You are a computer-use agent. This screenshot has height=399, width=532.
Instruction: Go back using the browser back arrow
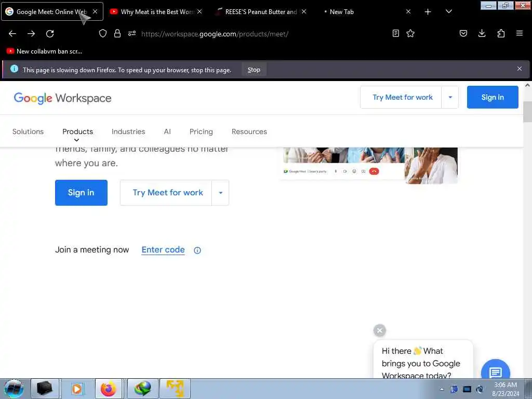tap(12, 34)
